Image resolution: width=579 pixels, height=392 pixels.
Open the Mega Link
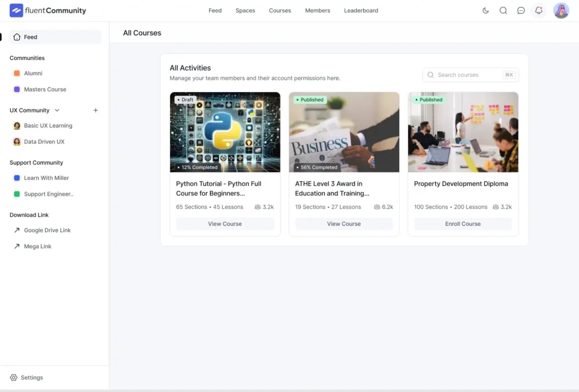pos(38,246)
